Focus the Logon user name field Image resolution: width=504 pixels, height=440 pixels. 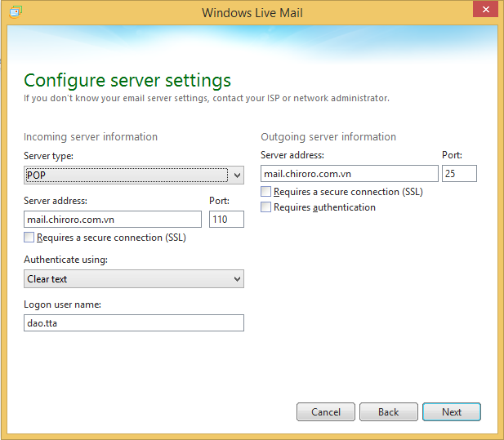click(134, 323)
